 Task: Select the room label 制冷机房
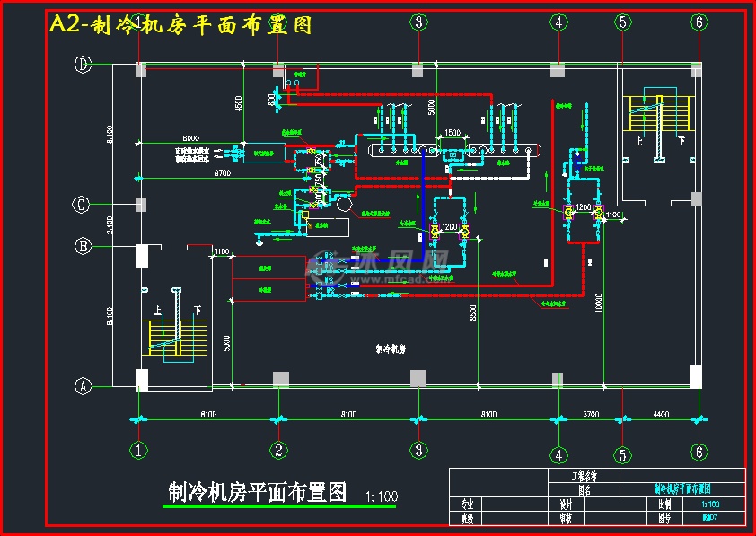point(391,349)
